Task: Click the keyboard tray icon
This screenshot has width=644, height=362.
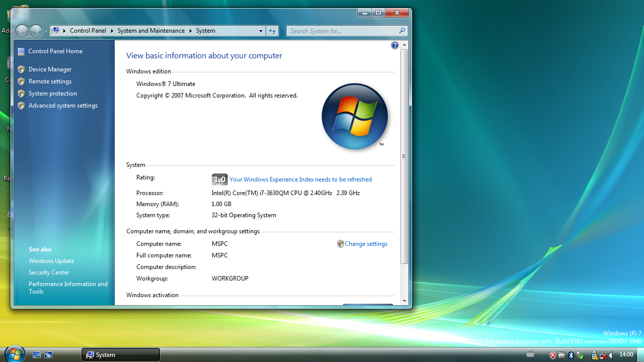Action: click(530, 355)
